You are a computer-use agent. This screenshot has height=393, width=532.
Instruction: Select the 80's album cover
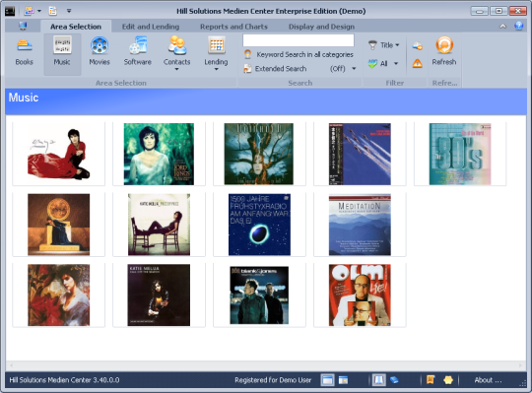460,154
